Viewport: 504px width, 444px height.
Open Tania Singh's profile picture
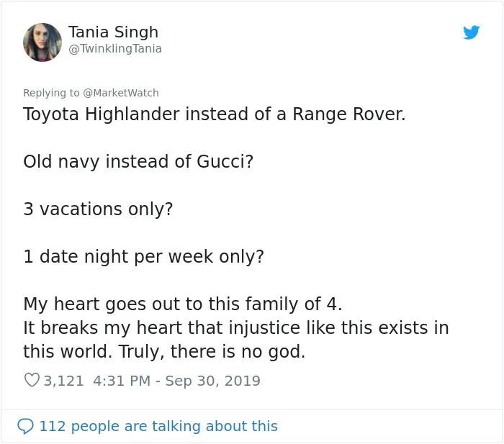(42, 42)
